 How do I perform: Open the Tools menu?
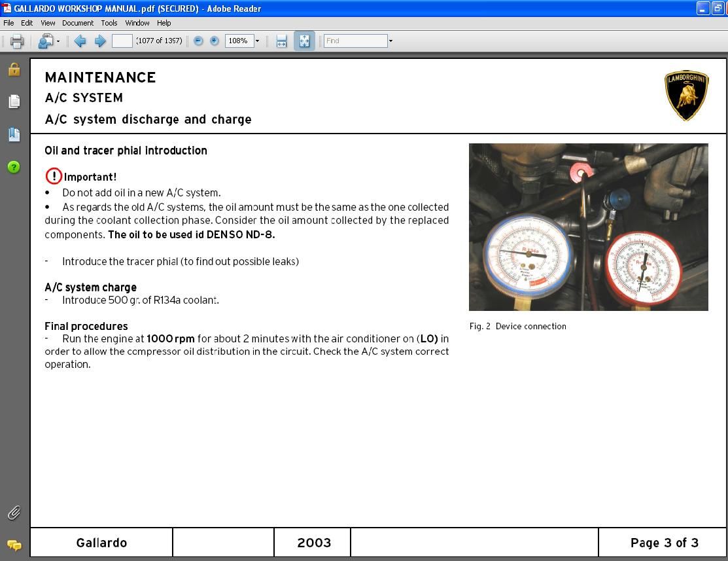click(109, 23)
